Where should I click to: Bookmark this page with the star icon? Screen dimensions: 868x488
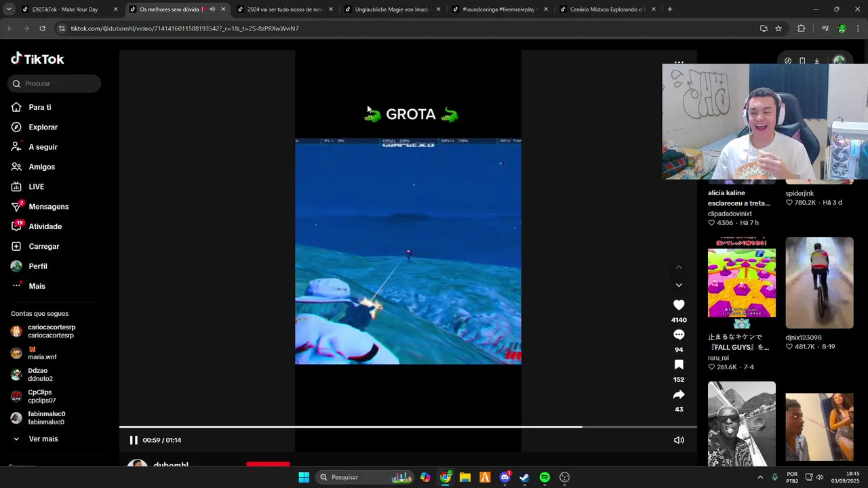(778, 28)
